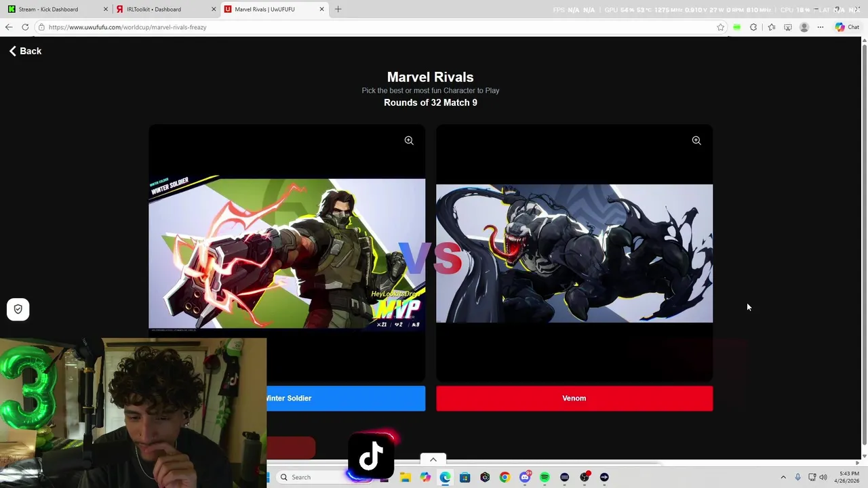Open Discord from the taskbar
Viewport: 868px width, 488px height.
(525, 477)
